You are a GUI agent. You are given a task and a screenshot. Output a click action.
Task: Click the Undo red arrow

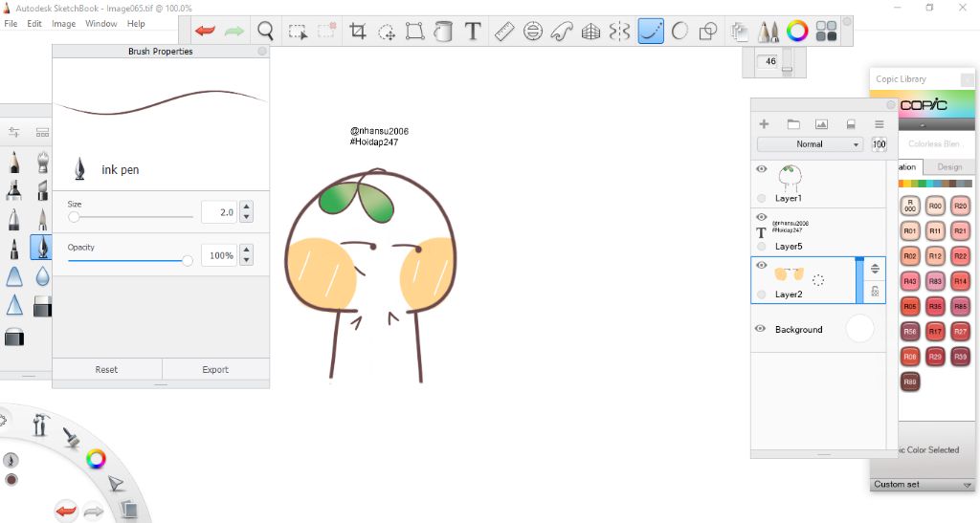click(205, 32)
